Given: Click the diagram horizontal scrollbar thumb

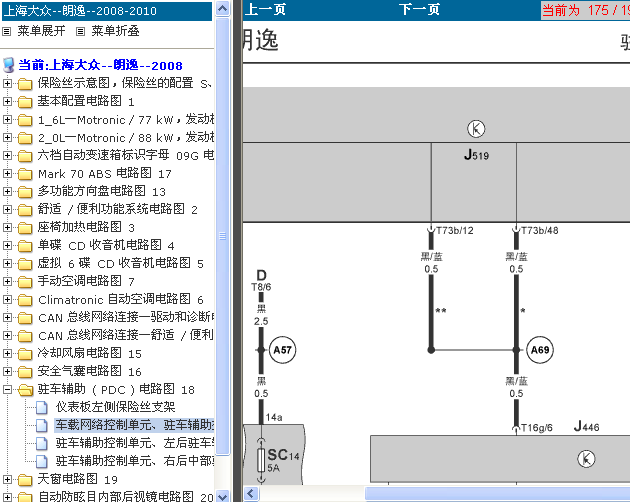Looking at the screenshot, I should [x=497, y=493].
